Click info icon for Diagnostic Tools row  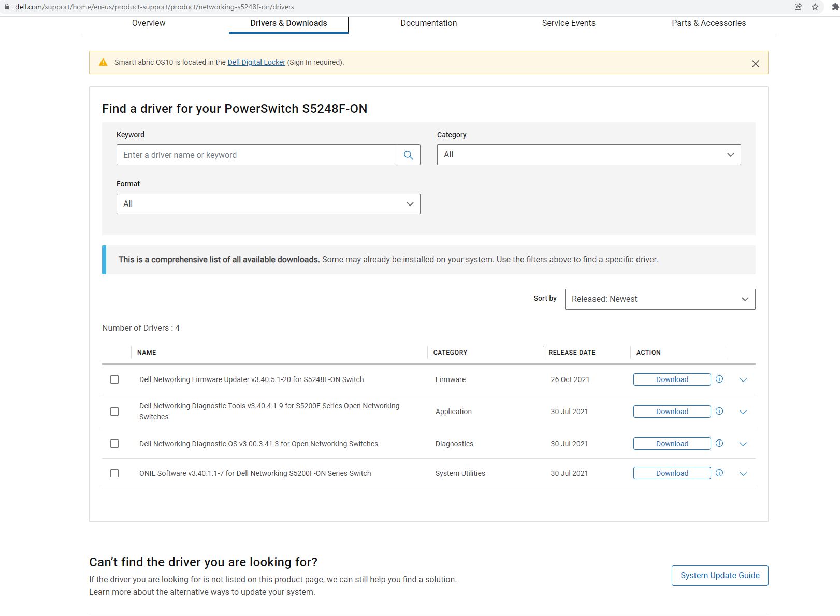[719, 411]
